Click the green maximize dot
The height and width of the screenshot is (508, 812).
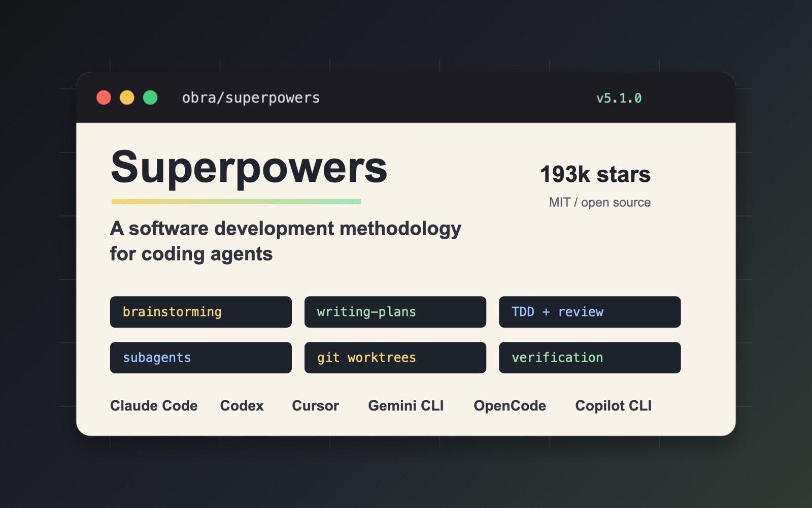(x=150, y=98)
